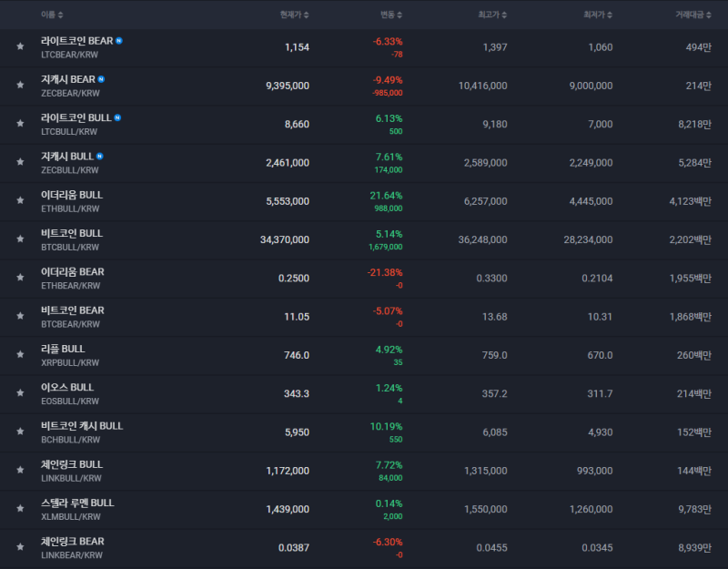
Task: Click the 10.19% change value
Action: pos(386,426)
